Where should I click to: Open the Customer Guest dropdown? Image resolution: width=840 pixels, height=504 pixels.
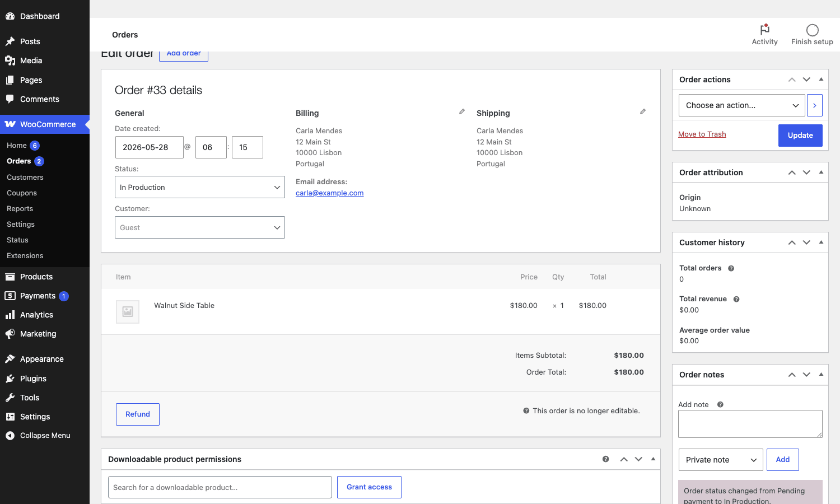[x=200, y=227]
